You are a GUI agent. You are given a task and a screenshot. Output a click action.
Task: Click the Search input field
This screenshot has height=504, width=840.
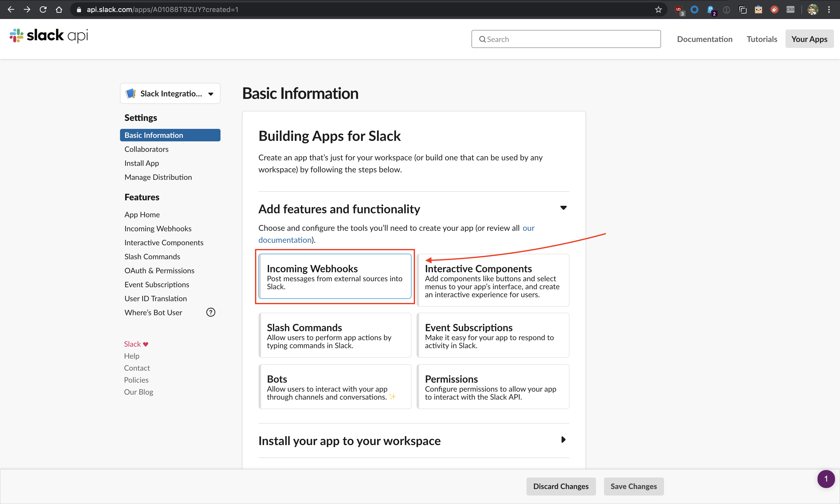tap(566, 39)
